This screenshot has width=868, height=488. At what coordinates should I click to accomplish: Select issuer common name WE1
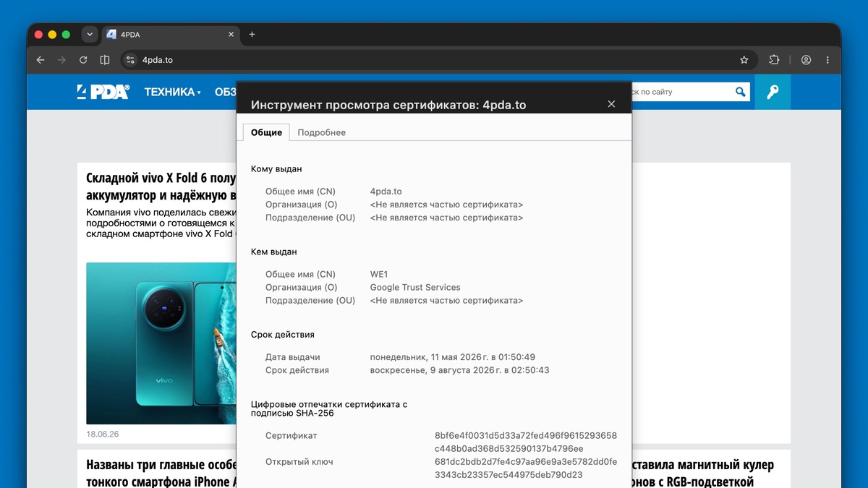[x=379, y=274]
